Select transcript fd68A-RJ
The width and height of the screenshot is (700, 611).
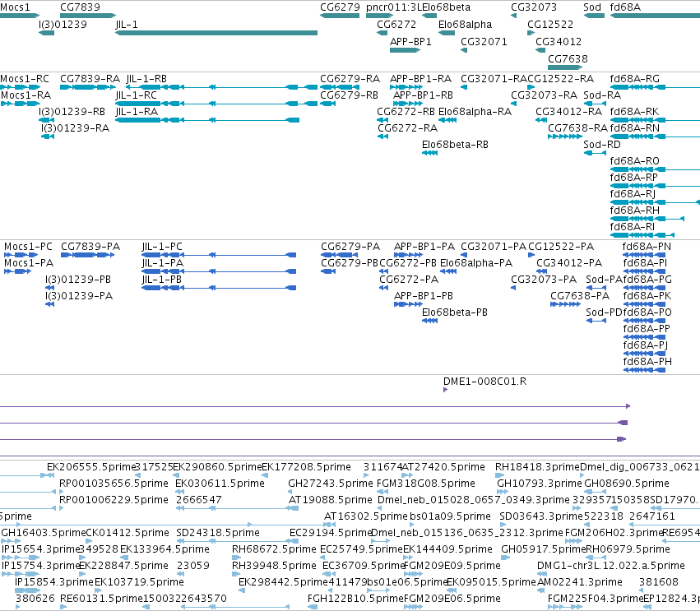(655, 202)
